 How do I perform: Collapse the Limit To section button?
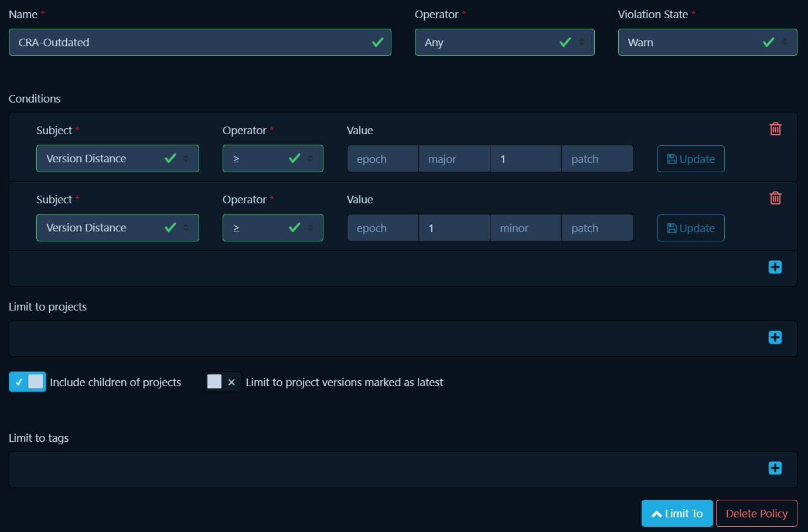click(677, 513)
